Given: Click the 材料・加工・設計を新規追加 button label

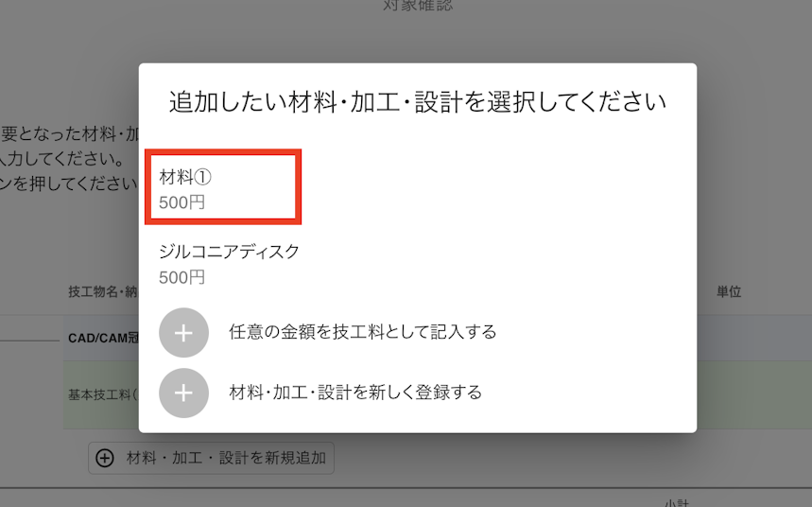Looking at the screenshot, I should [x=226, y=458].
